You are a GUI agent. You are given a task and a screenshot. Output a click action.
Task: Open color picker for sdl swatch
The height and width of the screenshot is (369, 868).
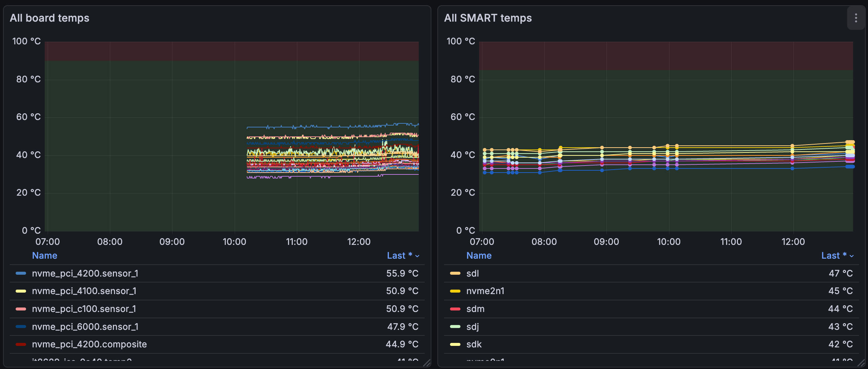click(455, 274)
